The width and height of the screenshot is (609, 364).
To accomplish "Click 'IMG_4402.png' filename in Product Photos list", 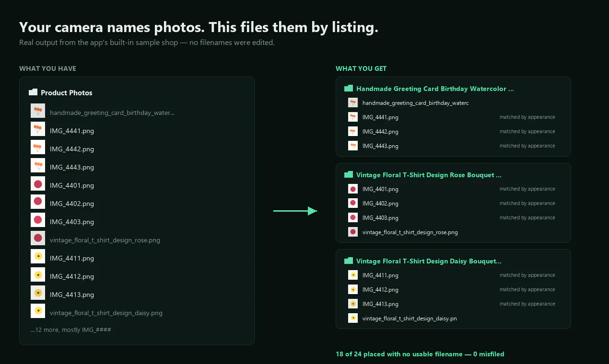I will pos(72,204).
